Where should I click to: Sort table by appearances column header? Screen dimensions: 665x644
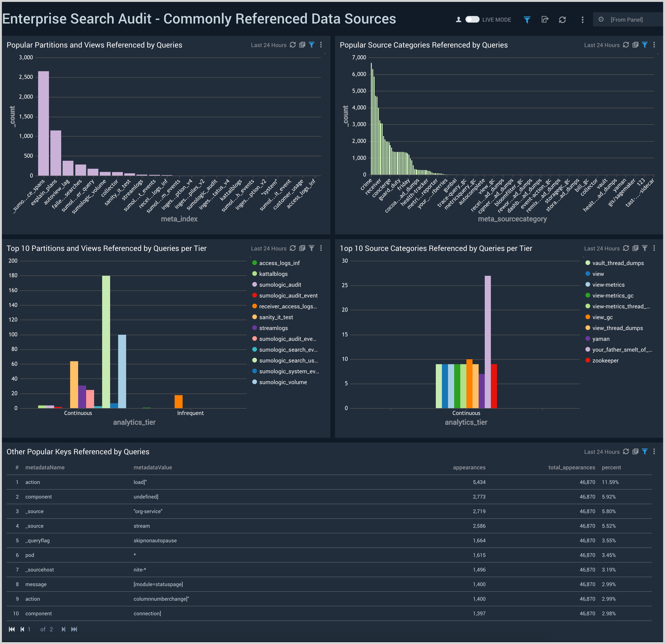469,467
